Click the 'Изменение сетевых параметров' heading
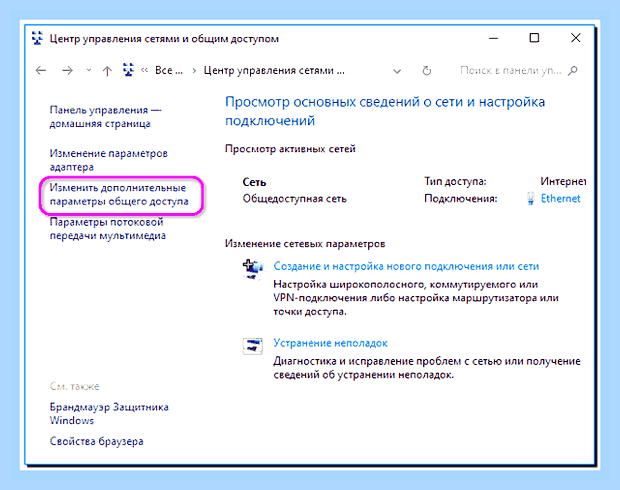 (x=305, y=244)
